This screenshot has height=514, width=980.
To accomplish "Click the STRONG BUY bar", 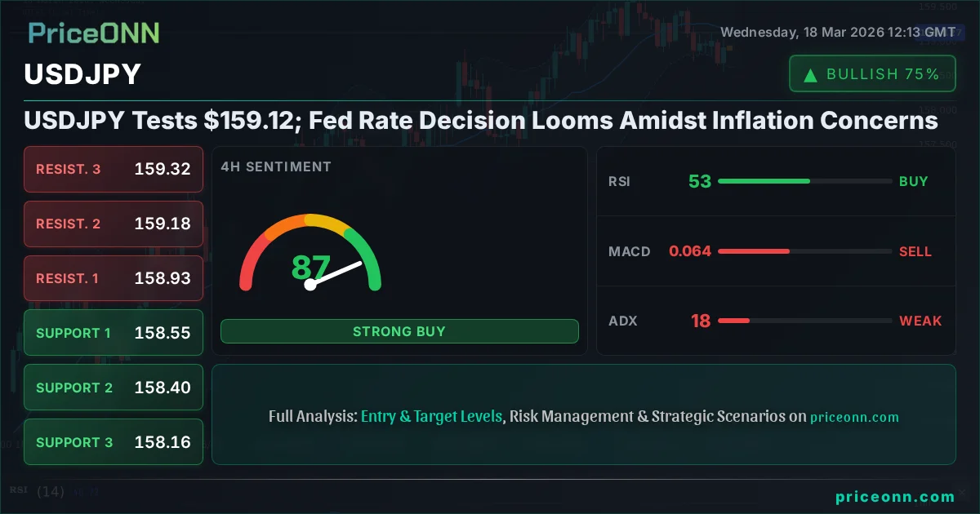I will [399, 331].
